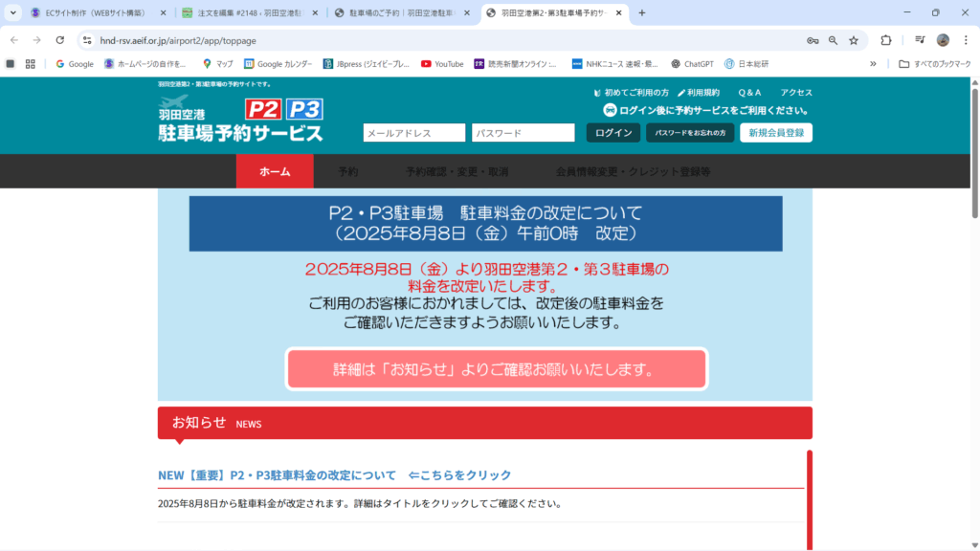Click the apps grid icon in bookmarks bar

[x=31, y=64]
